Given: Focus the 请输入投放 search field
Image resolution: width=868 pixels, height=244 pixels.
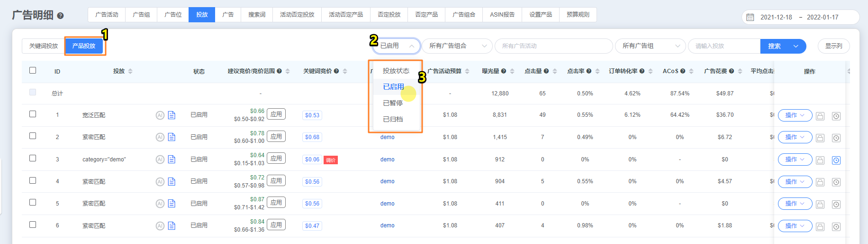Looking at the screenshot, I should [x=724, y=46].
